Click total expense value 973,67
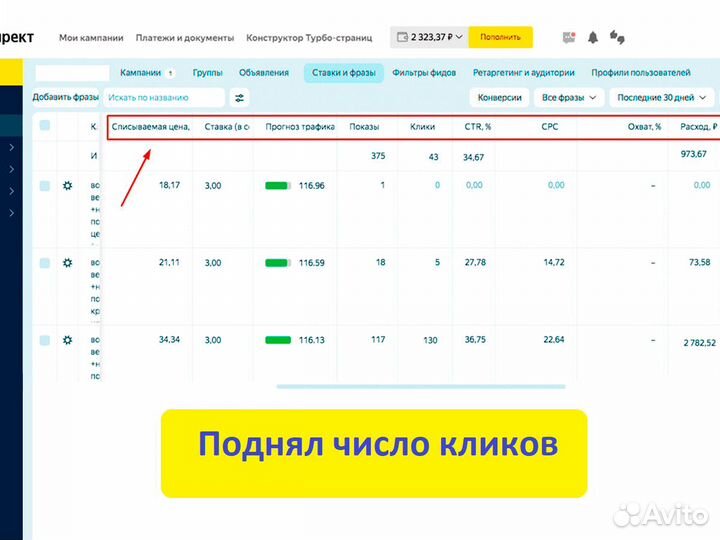 (693, 154)
